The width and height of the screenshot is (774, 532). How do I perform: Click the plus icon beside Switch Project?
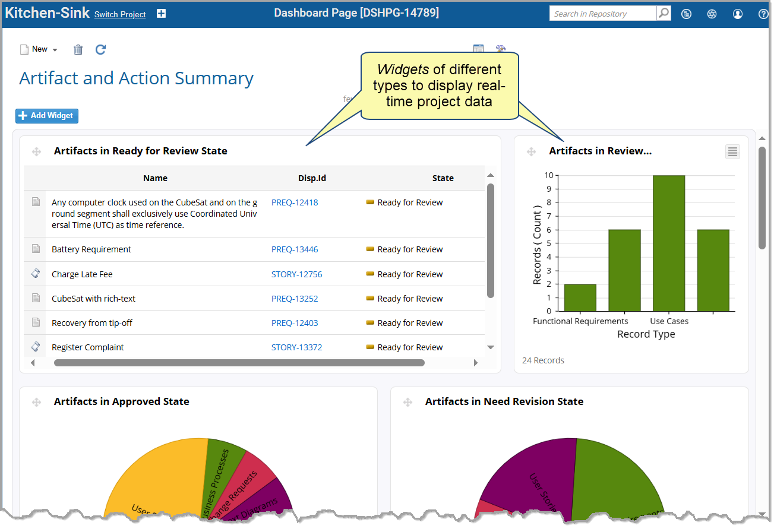click(161, 14)
